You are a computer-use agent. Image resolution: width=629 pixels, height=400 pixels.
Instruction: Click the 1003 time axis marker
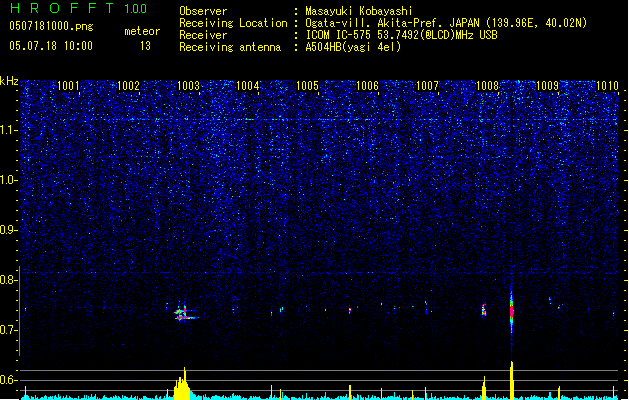[188, 86]
